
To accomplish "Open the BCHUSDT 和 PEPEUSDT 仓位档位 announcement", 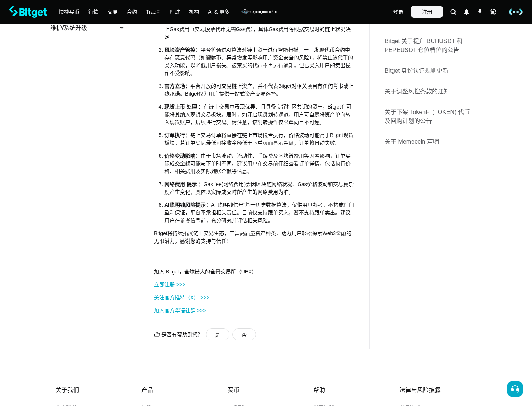I will (x=423, y=46).
